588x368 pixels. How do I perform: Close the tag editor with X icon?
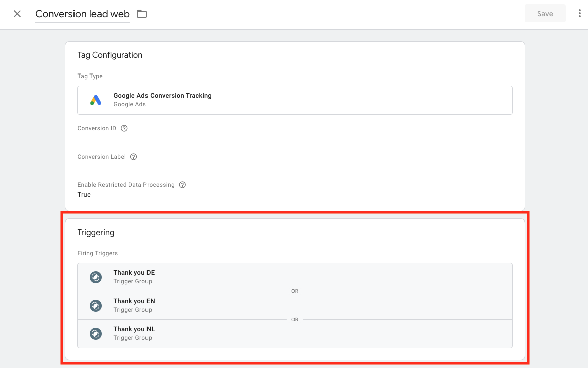pyautogui.click(x=17, y=14)
